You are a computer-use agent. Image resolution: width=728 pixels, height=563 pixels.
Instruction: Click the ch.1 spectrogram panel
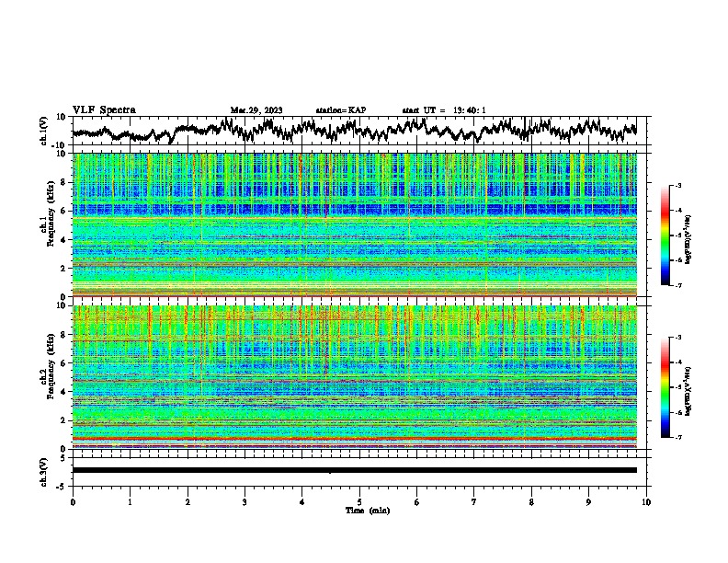(355, 224)
